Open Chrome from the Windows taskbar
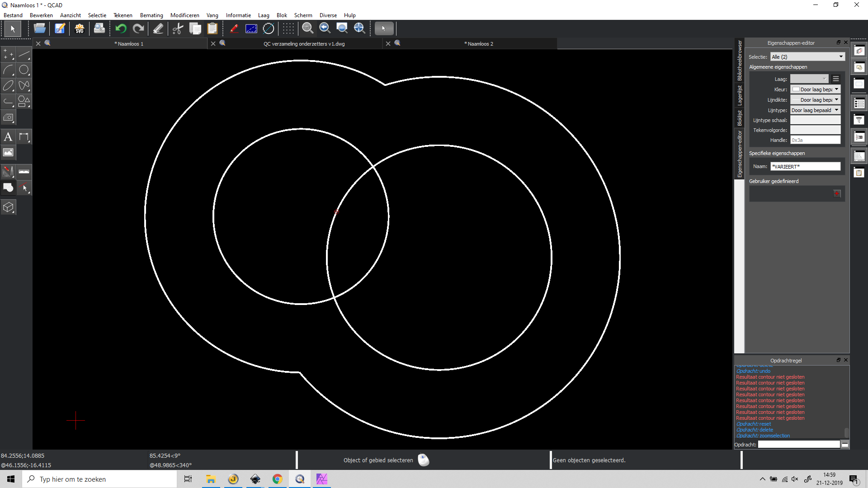This screenshot has height=488, width=868. pyautogui.click(x=277, y=479)
